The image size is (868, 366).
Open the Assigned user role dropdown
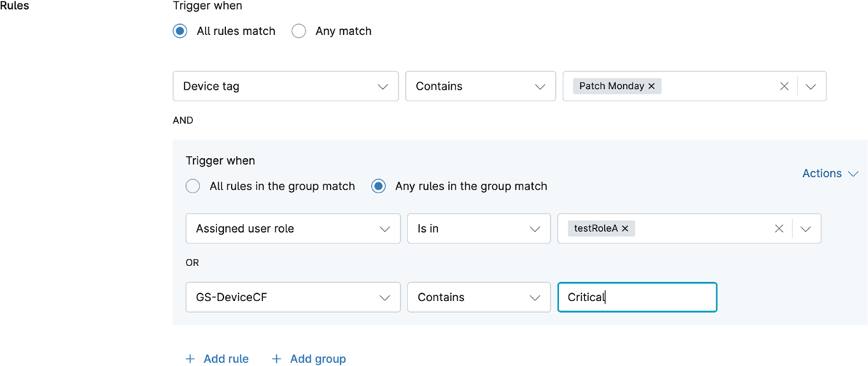click(x=292, y=228)
